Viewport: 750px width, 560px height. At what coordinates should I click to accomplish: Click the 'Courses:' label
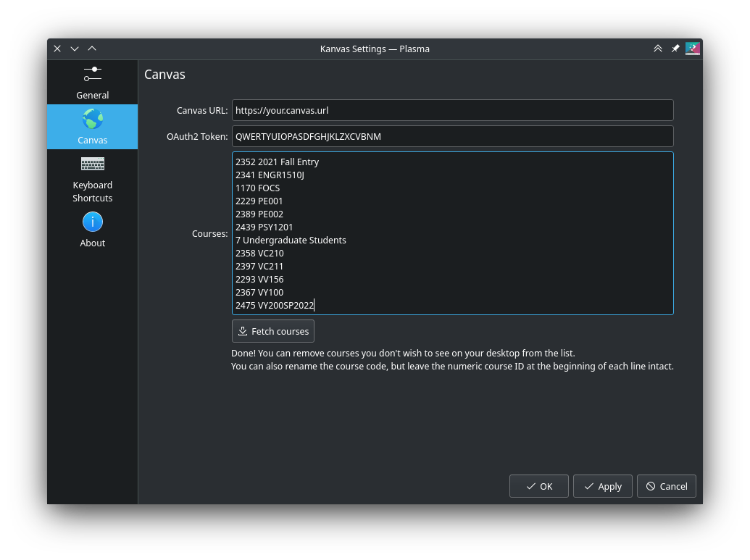point(209,233)
